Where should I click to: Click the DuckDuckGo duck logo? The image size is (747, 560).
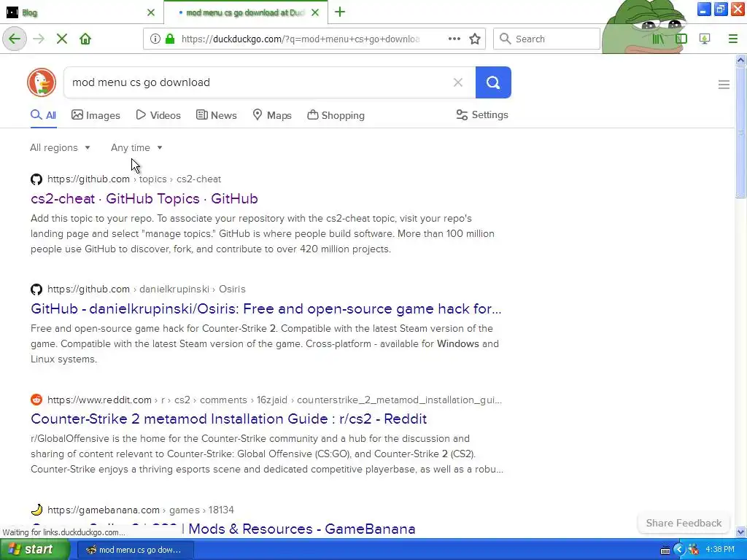coord(42,82)
